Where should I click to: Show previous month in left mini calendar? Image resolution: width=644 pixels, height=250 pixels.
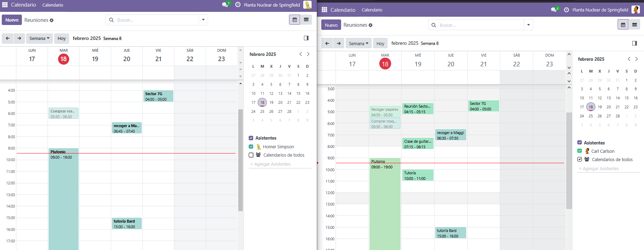pyautogui.click(x=301, y=54)
